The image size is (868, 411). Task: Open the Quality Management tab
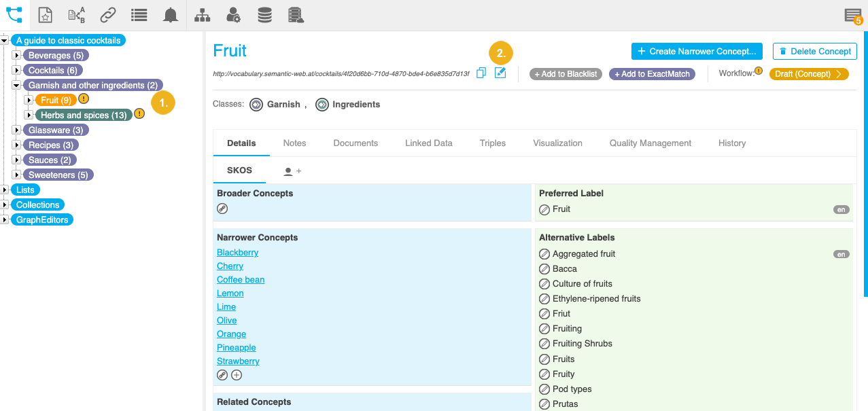click(650, 143)
